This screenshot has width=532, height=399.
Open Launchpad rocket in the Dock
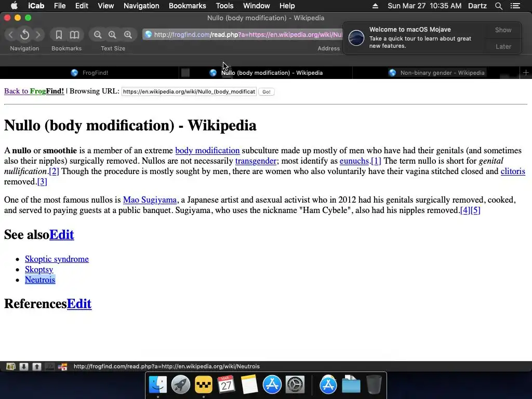pos(180,385)
